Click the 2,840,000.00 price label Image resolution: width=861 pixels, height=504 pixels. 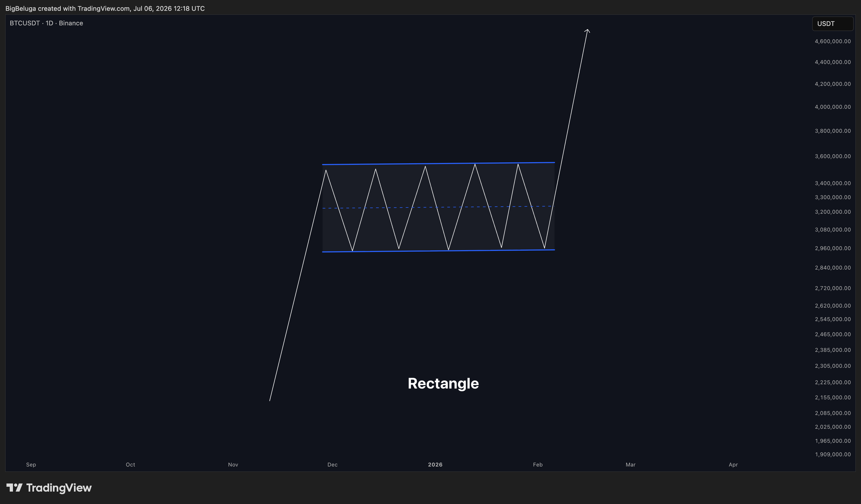click(x=833, y=268)
